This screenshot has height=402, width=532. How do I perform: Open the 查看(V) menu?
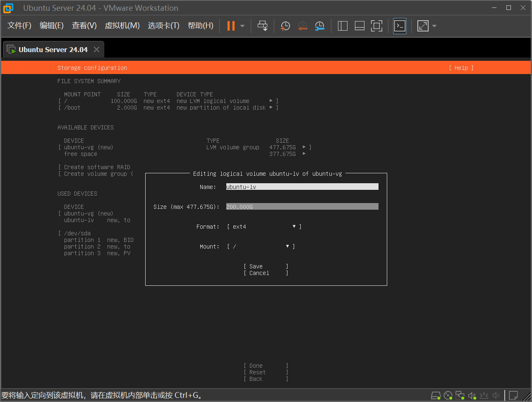pos(84,26)
